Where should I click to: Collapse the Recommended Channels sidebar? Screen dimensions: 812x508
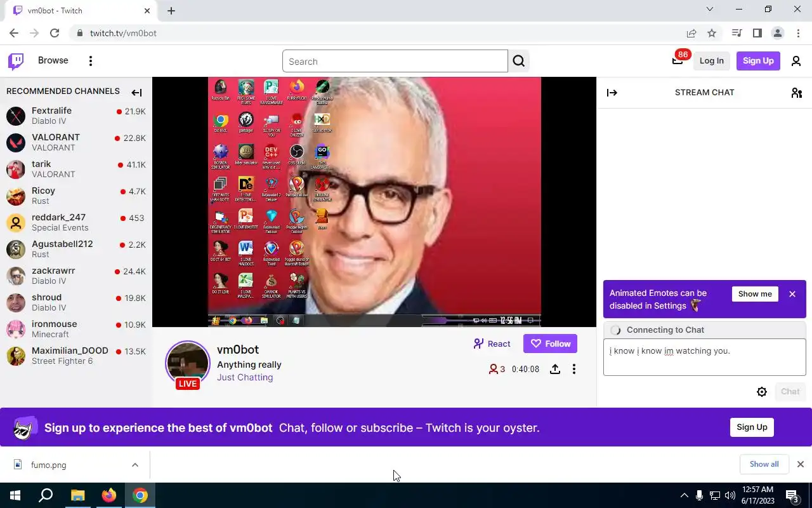point(136,93)
